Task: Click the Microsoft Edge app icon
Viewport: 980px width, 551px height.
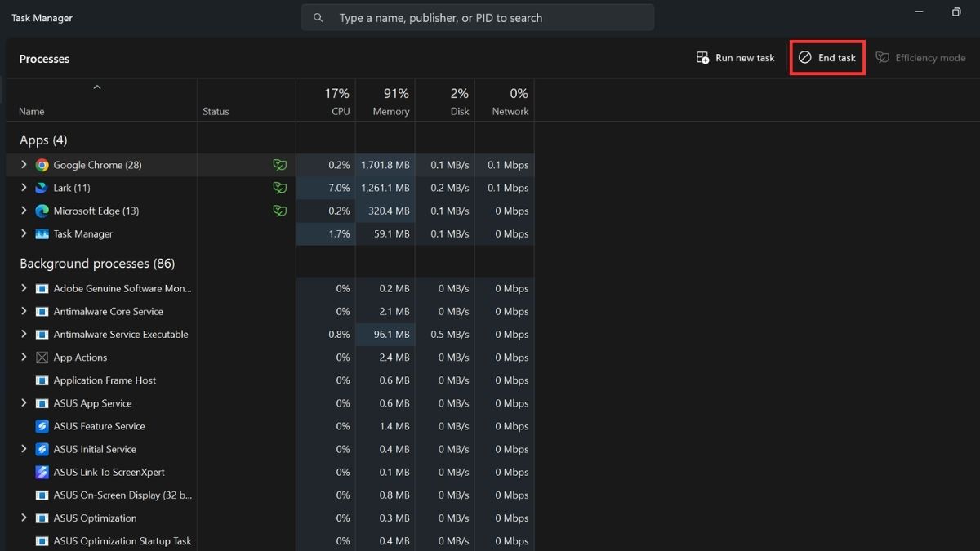Action: click(42, 211)
